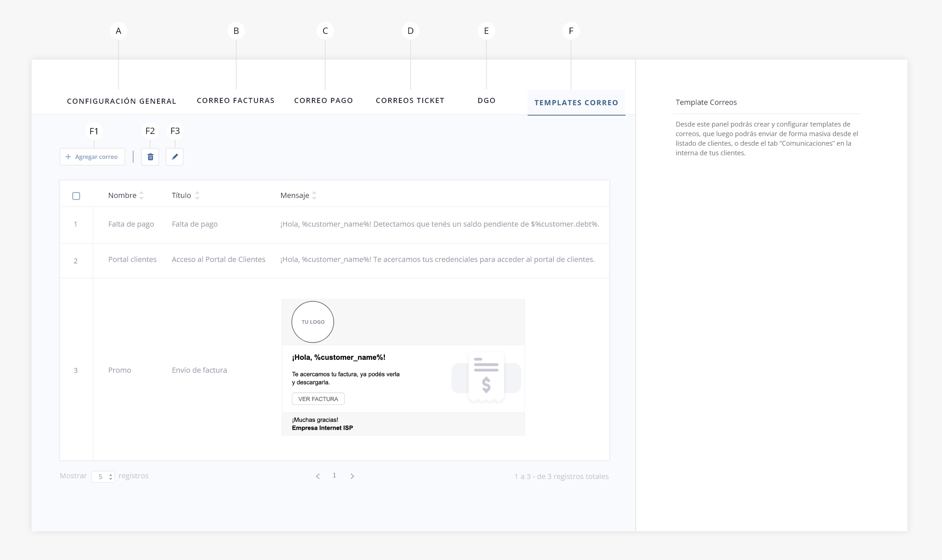Click the Portal clientes template row
Screen dimensions: 942x560
point(132,260)
